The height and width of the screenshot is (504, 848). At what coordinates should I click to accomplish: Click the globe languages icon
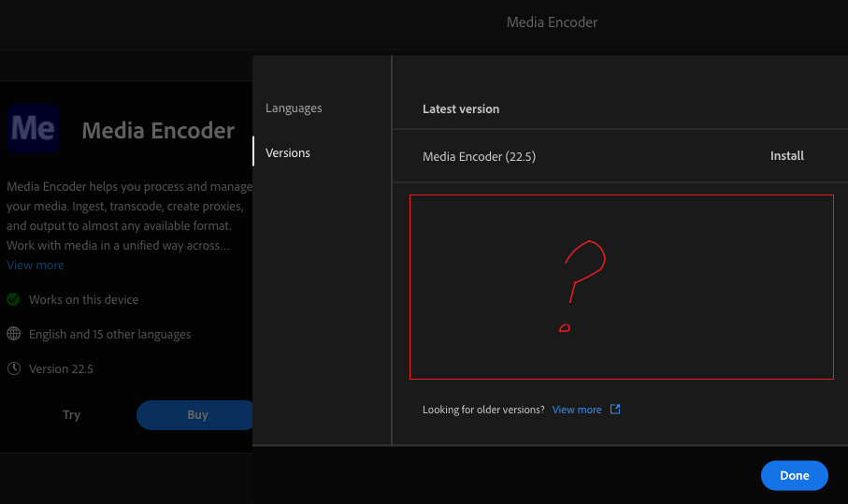tap(13, 334)
